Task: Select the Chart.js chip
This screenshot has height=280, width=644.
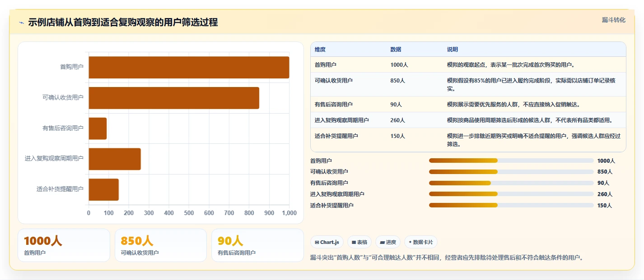Action: (327, 242)
